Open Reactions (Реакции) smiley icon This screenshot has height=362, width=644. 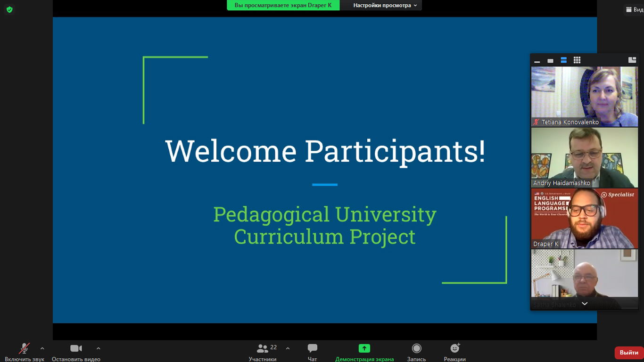point(454,352)
